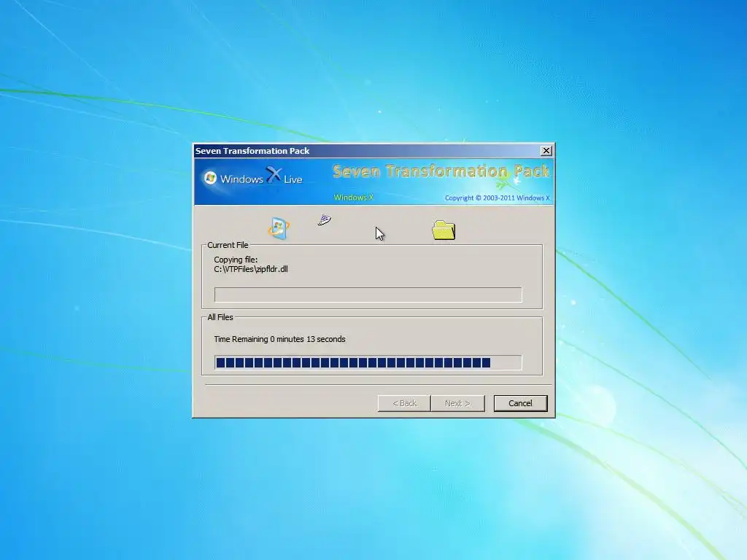Click the 'Time Remaining 0 minutes 13 seconds' text
This screenshot has height=560, width=747.
[279, 339]
